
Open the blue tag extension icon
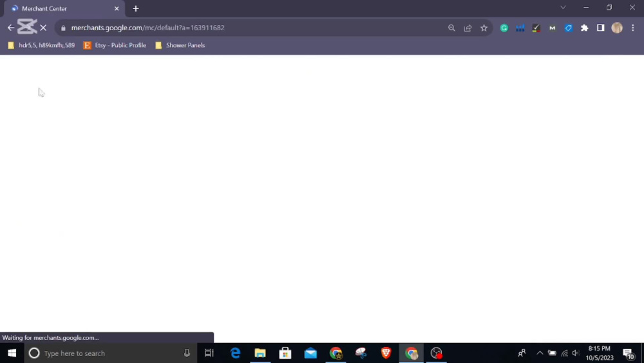point(569,28)
